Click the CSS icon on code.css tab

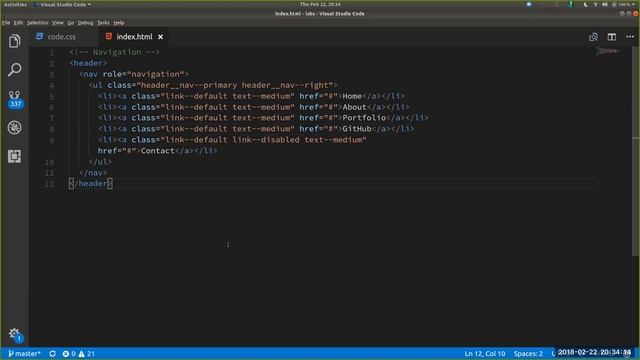pyautogui.click(x=39, y=36)
